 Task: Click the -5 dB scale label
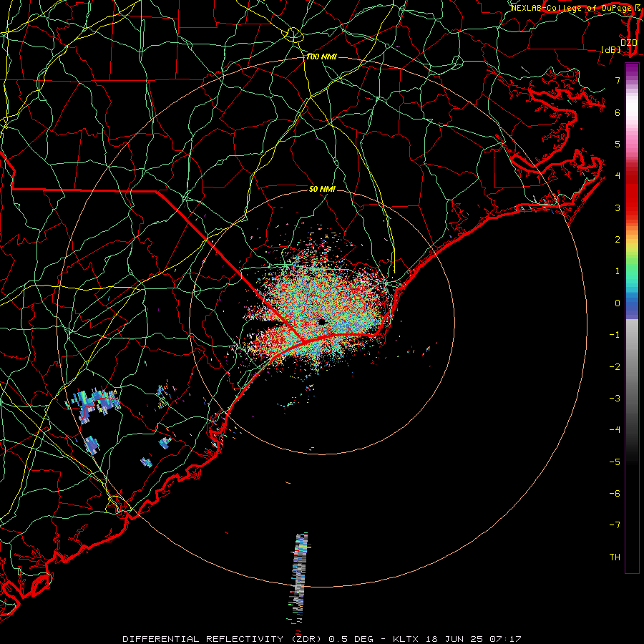pyautogui.click(x=615, y=462)
